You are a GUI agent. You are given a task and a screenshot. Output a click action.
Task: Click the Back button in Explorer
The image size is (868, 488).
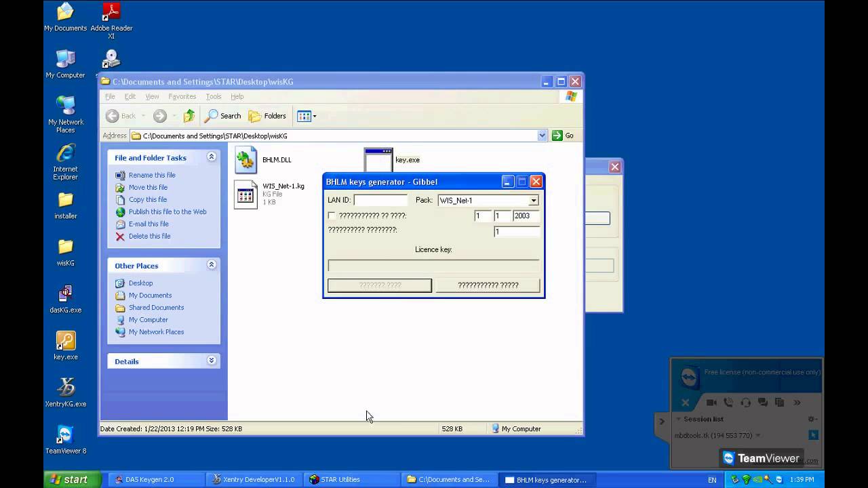(121, 116)
